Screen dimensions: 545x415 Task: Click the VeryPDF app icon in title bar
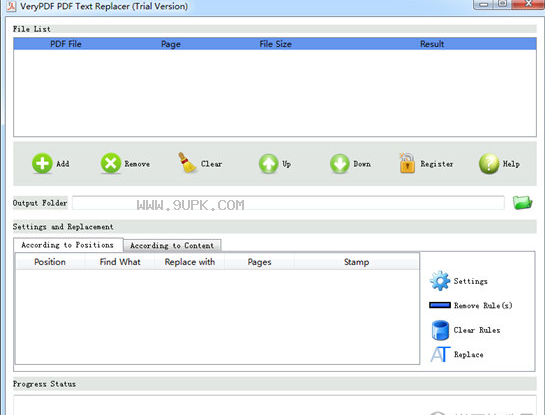pos(11,6)
